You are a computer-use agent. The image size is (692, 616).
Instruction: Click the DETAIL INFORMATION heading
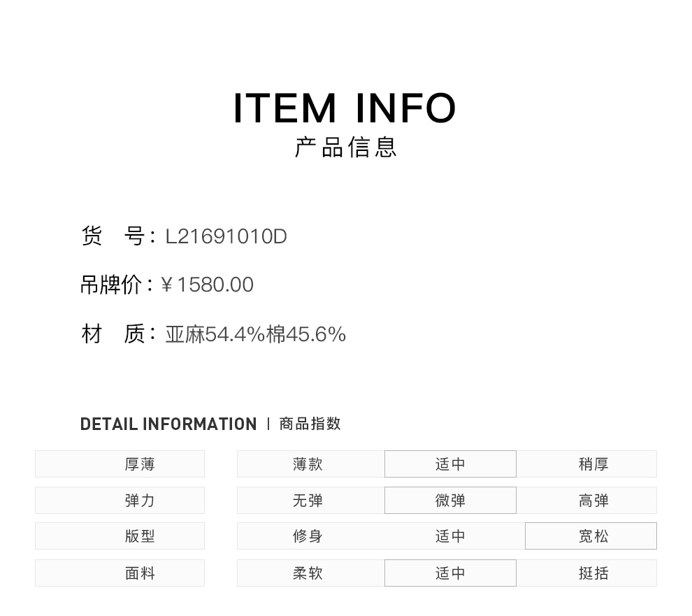tap(168, 424)
